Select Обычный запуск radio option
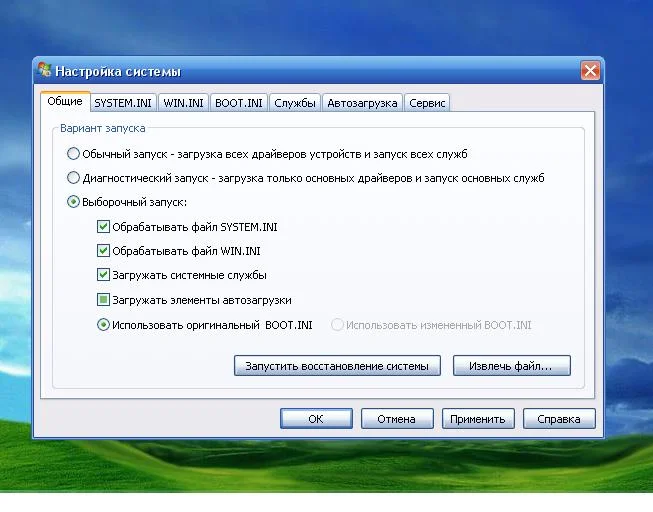Viewport: 653px width, 512px height. tap(73, 154)
